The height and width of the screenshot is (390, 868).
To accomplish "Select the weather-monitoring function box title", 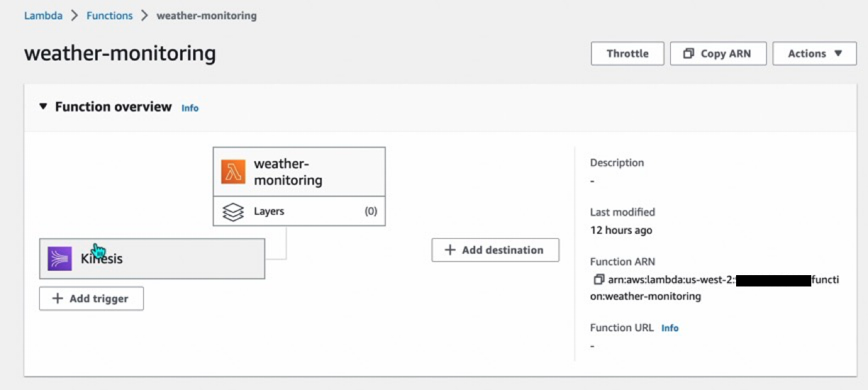I will pos(288,172).
